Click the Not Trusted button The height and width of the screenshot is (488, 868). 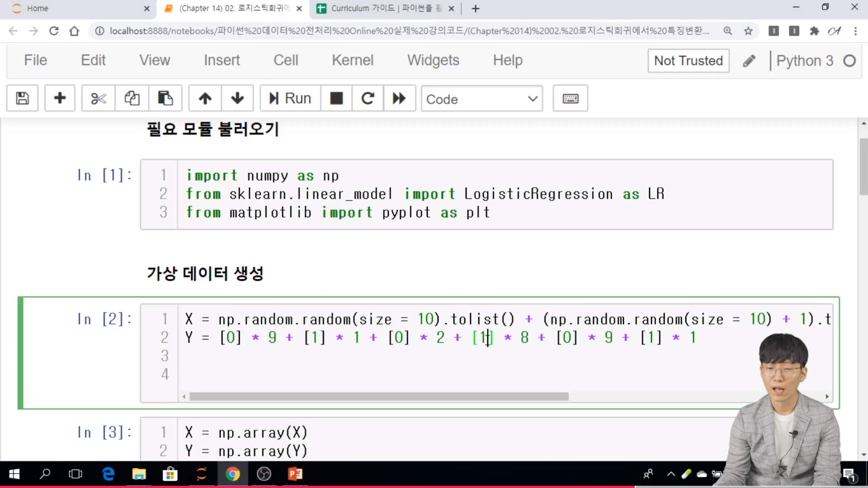(x=688, y=61)
